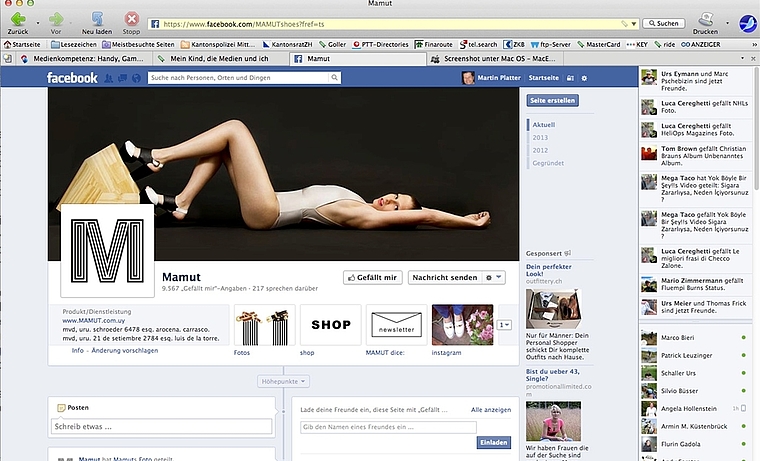This screenshot has height=461, width=760.
Task: Open Startseite bookmark in bookmarks bar
Action: (22, 45)
